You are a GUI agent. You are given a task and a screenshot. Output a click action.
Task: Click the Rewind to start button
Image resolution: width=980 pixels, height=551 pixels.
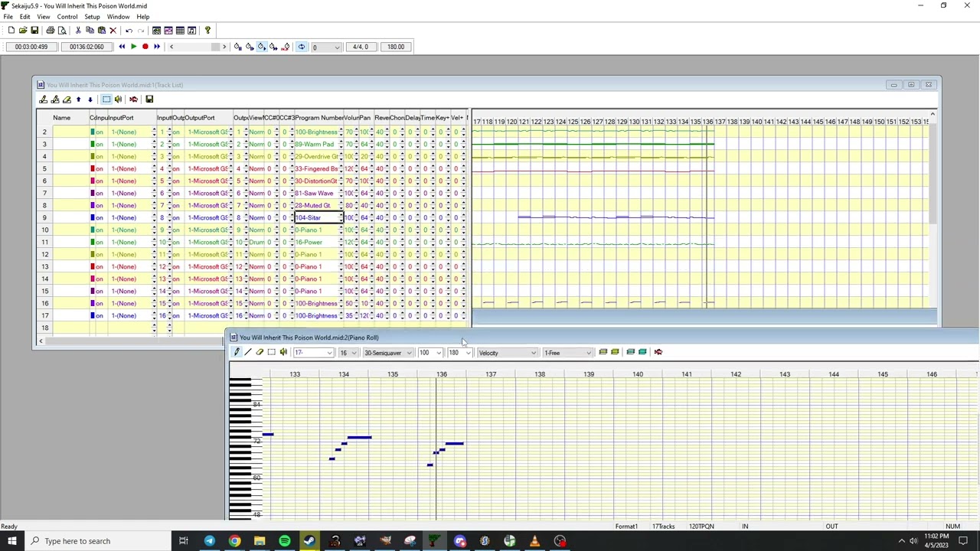point(122,47)
